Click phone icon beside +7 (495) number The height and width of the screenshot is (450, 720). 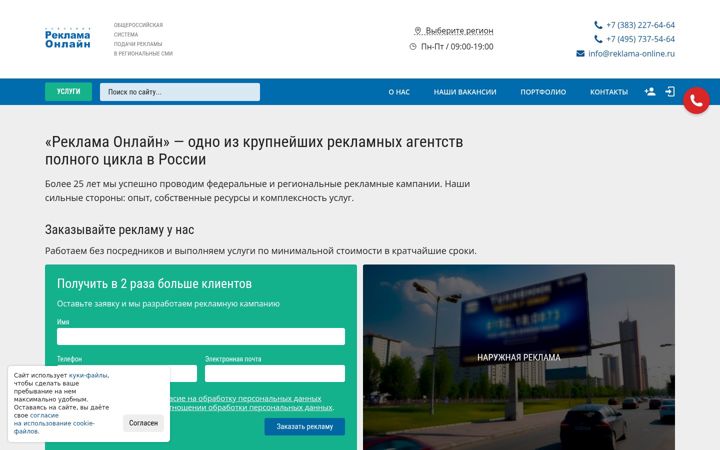pos(598,39)
